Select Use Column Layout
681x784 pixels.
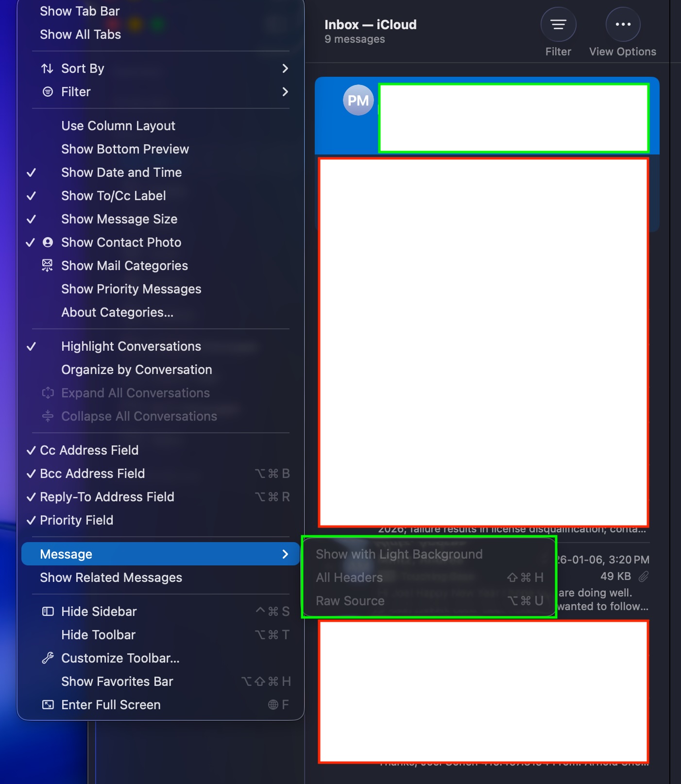(118, 126)
